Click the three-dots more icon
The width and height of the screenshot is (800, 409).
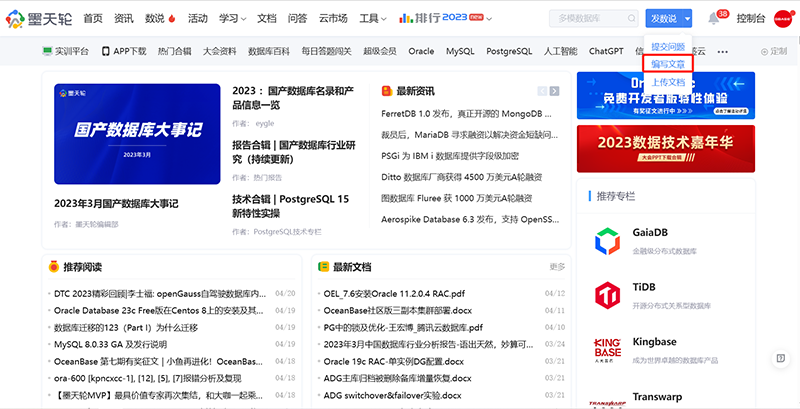coord(722,52)
